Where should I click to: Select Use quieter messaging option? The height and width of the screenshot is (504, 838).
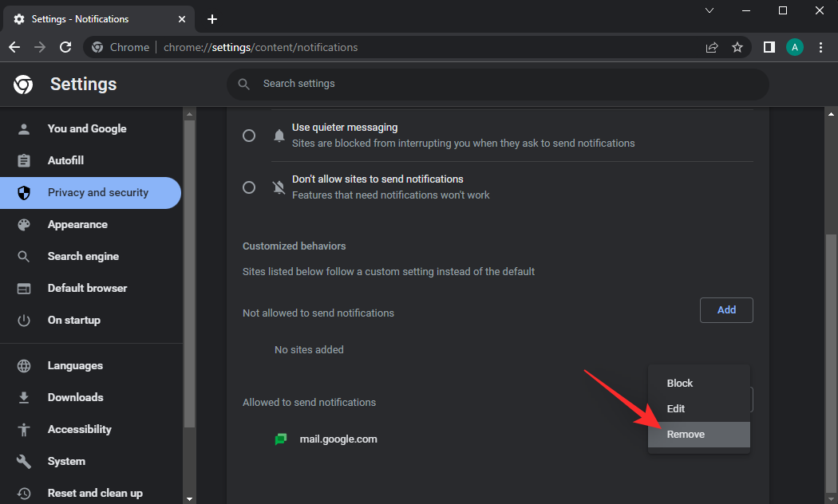(x=249, y=136)
